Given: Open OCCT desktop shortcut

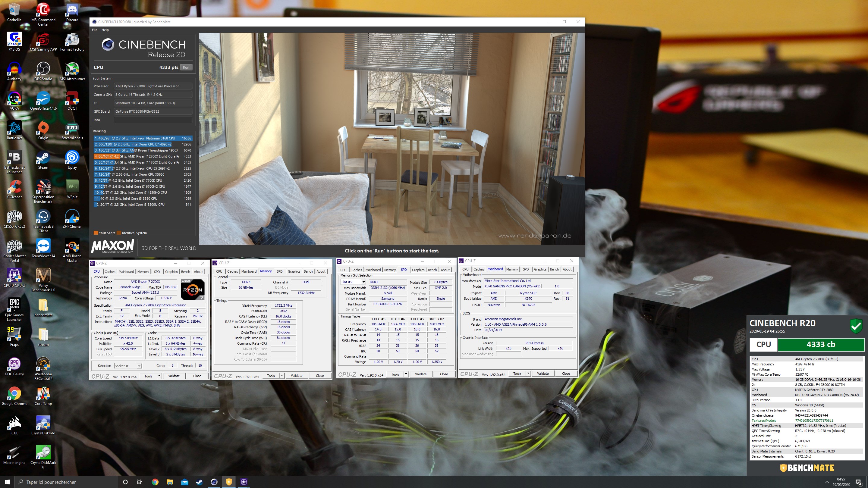Looking at the screenshot, I should coord(72,101).
